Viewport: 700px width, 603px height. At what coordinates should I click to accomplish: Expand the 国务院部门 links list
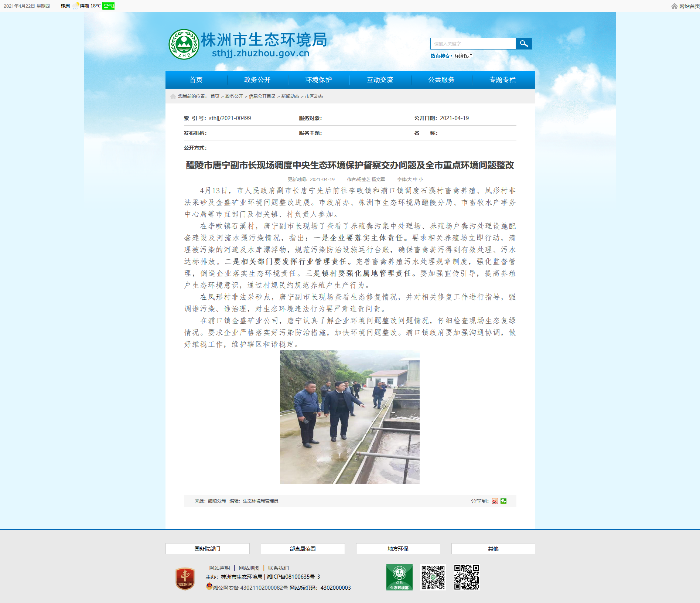[207, 549]
